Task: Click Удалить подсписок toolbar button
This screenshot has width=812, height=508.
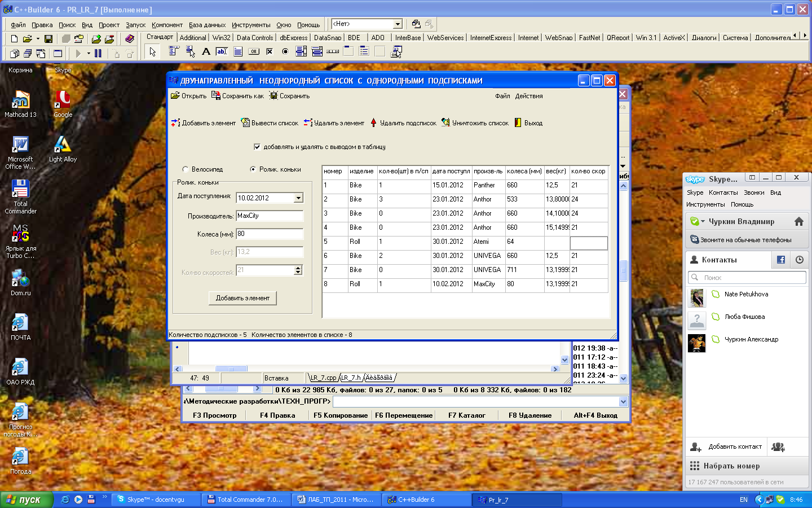Action: tap(403, 123)
